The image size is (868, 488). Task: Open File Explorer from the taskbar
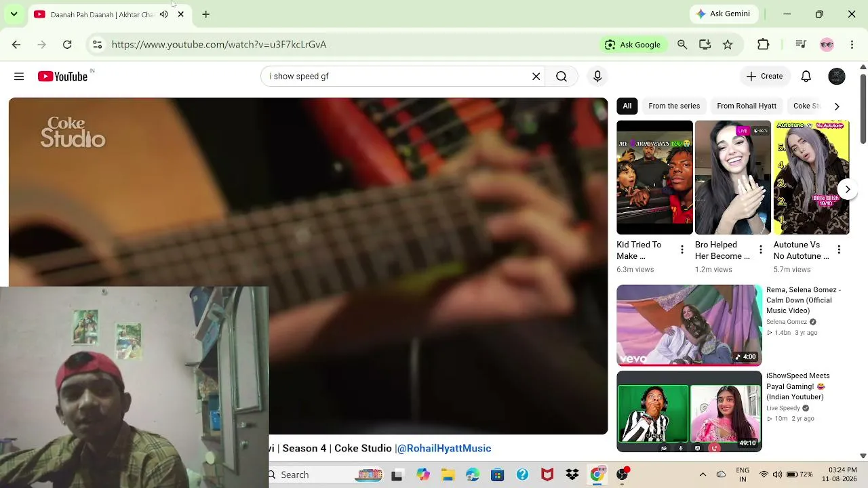448,474
